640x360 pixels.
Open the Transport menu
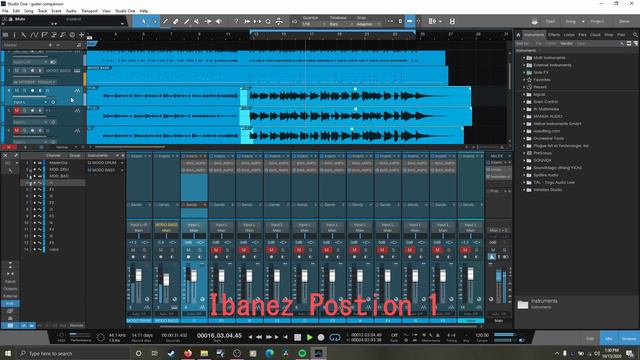89,11
